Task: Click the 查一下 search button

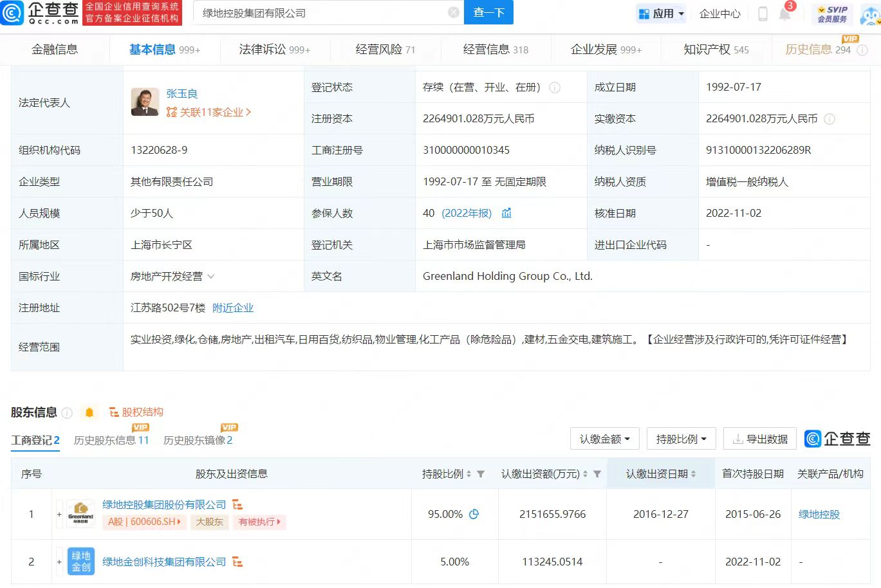Action: pos(488,13)
